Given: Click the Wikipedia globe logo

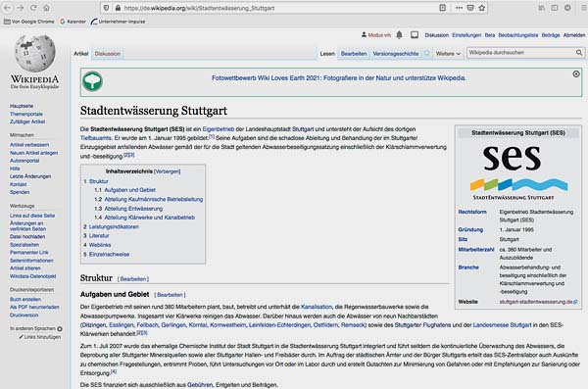Looking at the screenshot, I should point(35,53).
